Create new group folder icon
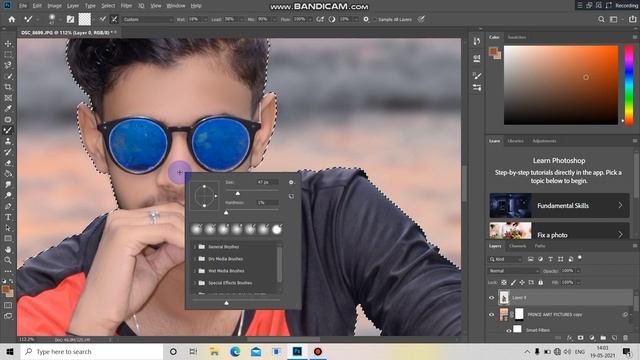Screen dimensions: 640x360 click(603, 338)
